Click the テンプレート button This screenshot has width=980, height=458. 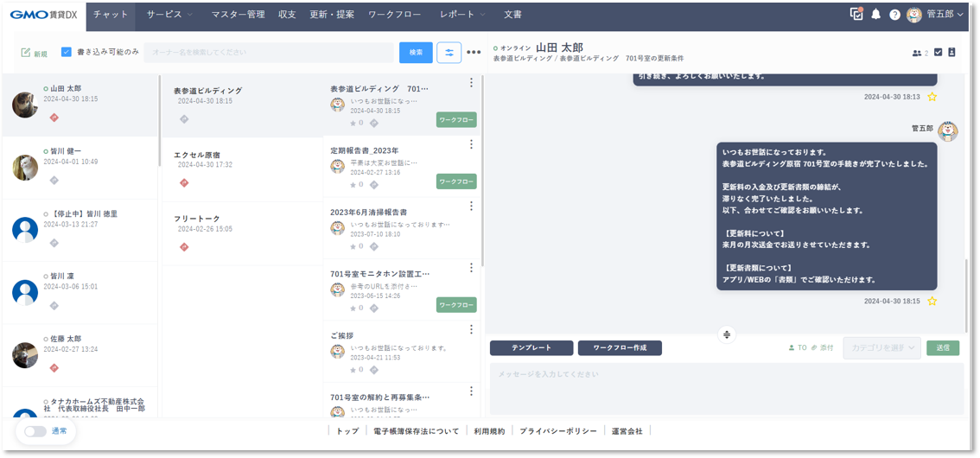click(531, 348)
